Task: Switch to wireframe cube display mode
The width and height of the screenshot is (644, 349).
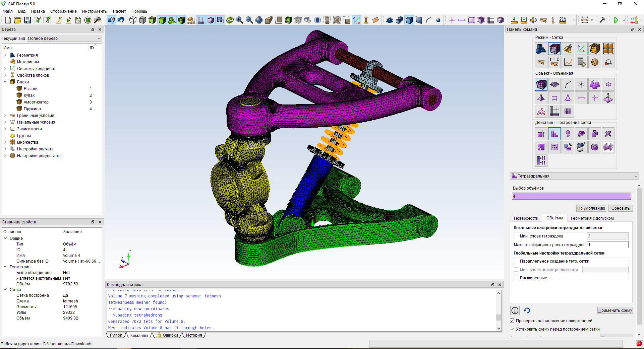Action: (133, 20)
